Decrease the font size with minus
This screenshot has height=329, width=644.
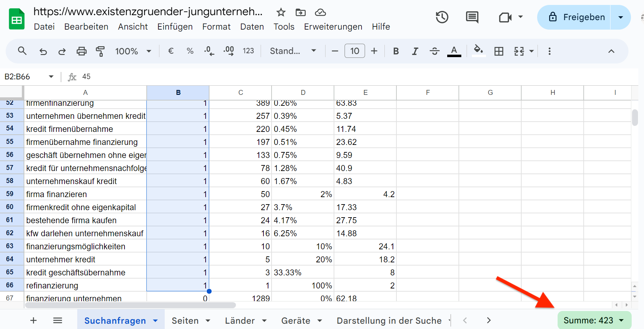tap(335, 51)
